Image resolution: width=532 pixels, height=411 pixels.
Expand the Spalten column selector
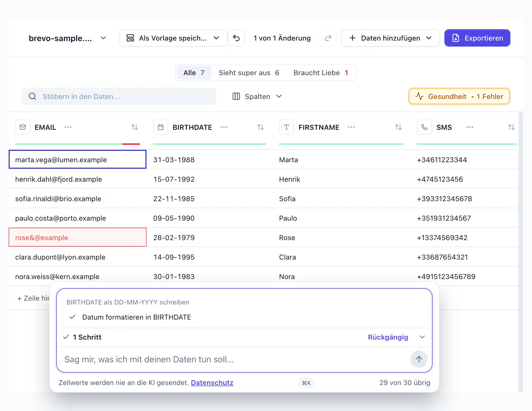[257, 97]
